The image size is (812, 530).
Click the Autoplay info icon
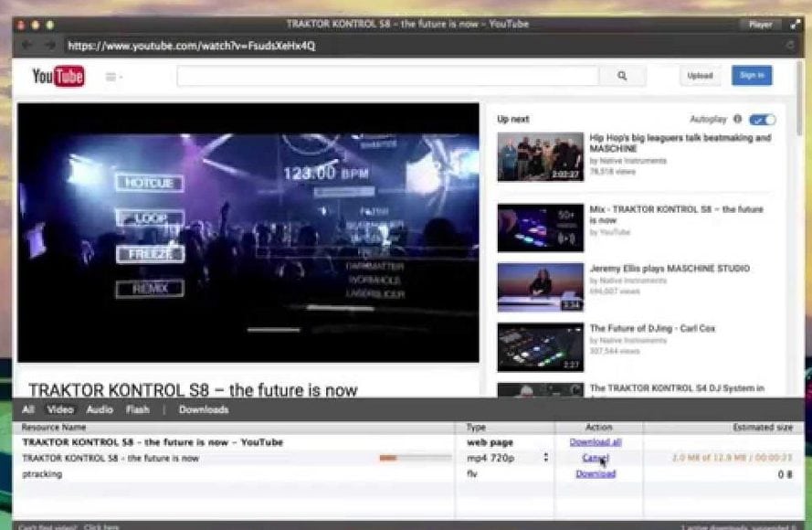click(x=737, y=119)
